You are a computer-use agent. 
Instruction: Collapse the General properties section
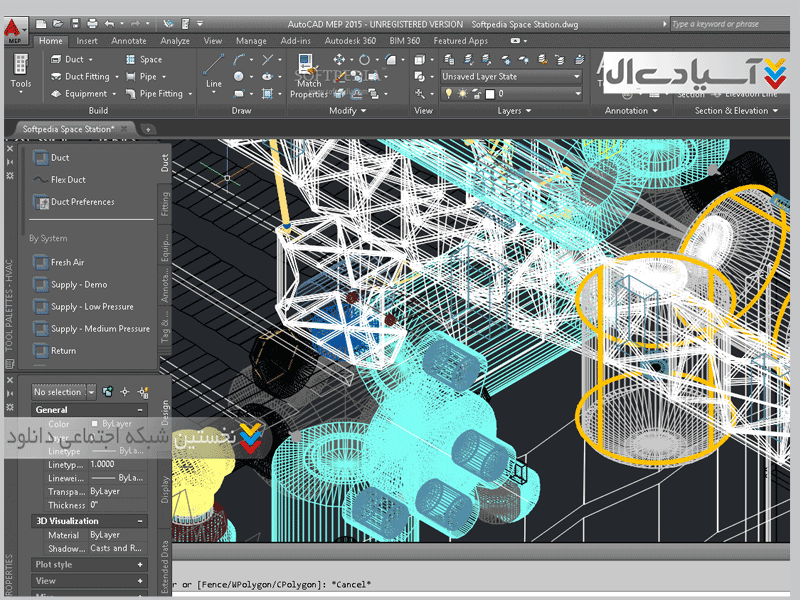(139, 410)
